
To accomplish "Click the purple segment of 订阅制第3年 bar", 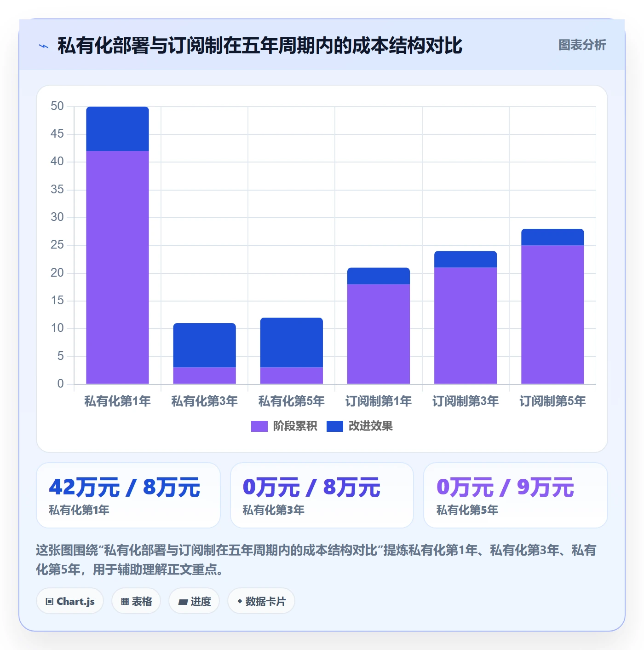I will tap(466, 325).
